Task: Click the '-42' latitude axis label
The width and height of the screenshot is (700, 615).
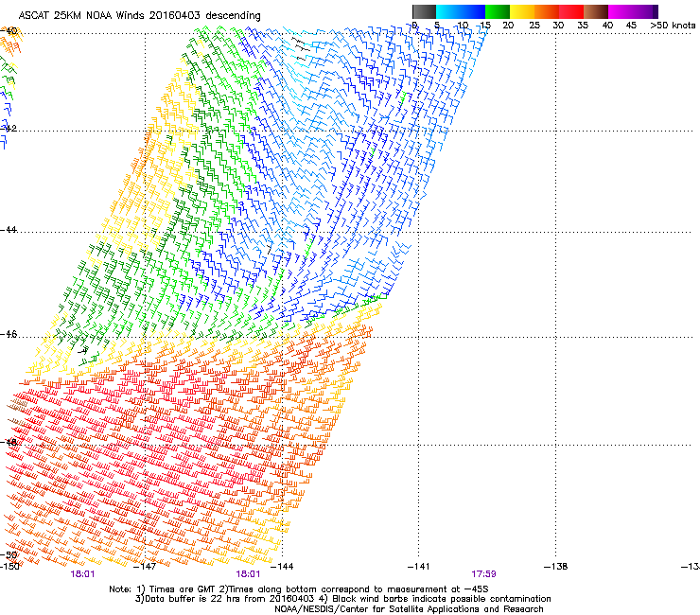Action: coord(9,128)
